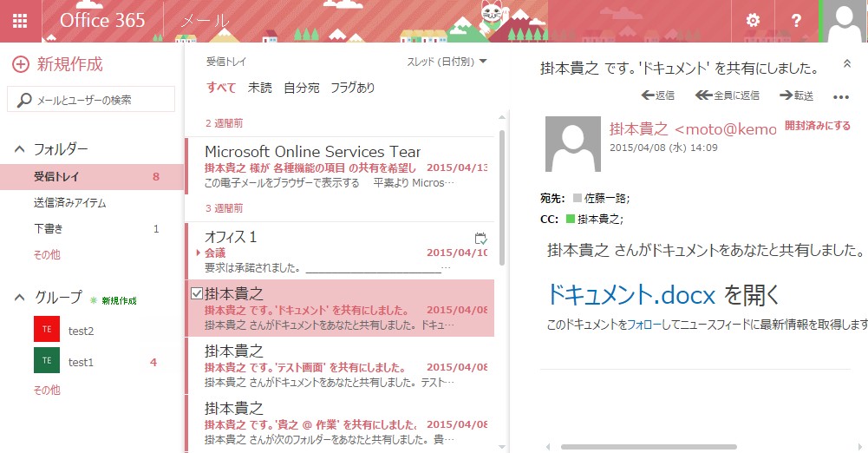Click the help question mark icon
The width and height of the screenshot is (868, 453).
point(796,21)
